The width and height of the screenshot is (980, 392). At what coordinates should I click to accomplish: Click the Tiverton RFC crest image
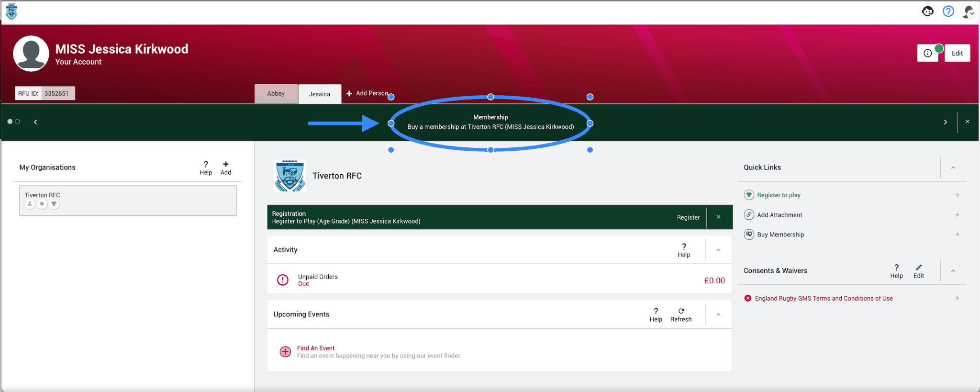tap(290, 176)
